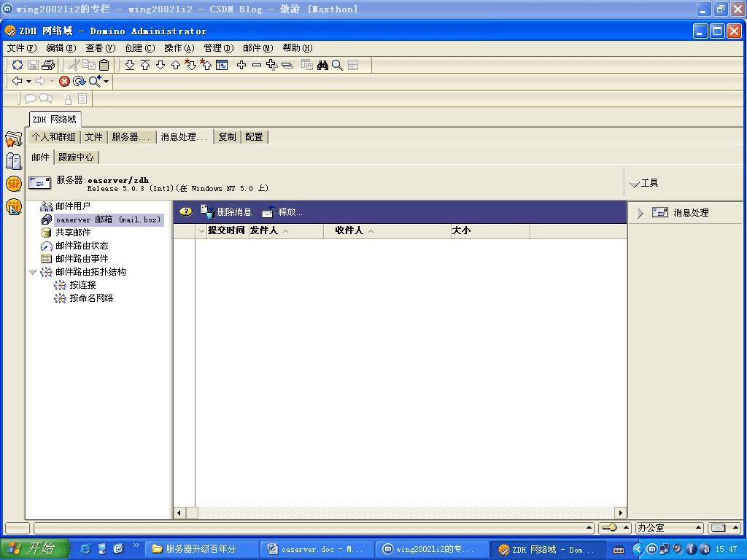This screenshot has height=560, width=747.
Task: Open the 编辑(E) menu
Action: pyautogui.click(x=61, y=48)
